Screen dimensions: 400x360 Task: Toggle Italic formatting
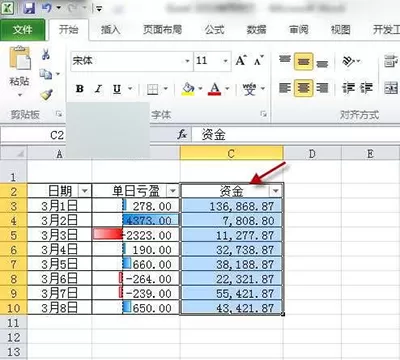98,89
